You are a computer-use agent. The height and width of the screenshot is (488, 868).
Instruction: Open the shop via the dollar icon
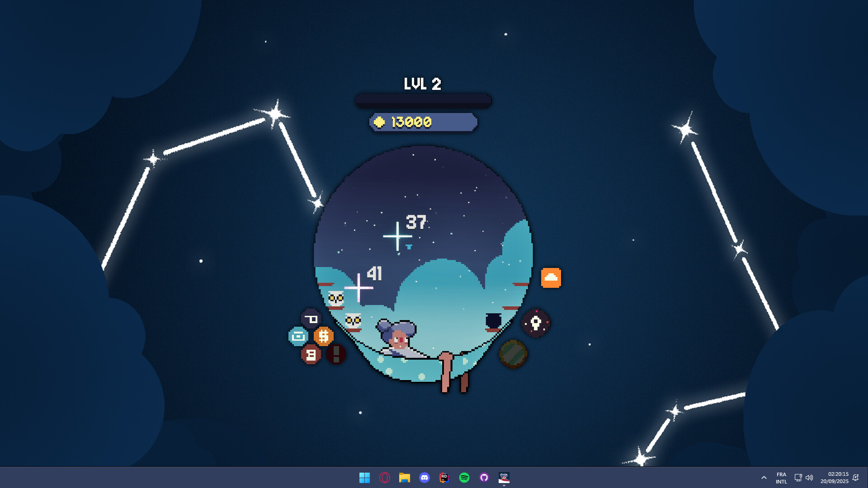click(x=323, y=336)
